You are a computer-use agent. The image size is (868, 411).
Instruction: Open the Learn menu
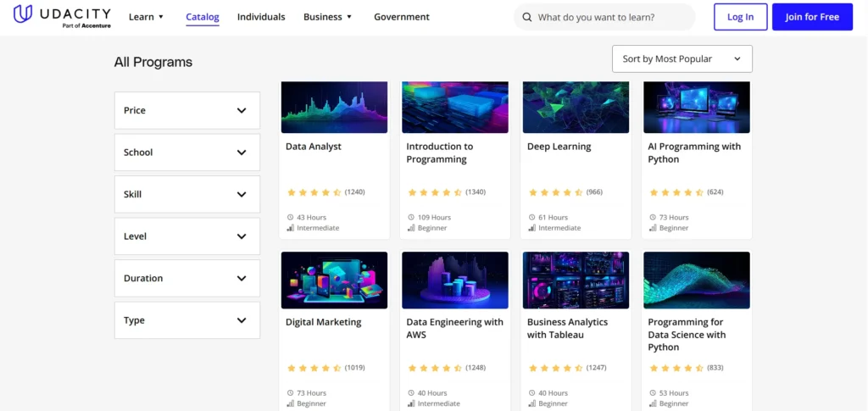pyautogui.click(x=146, y=17)
